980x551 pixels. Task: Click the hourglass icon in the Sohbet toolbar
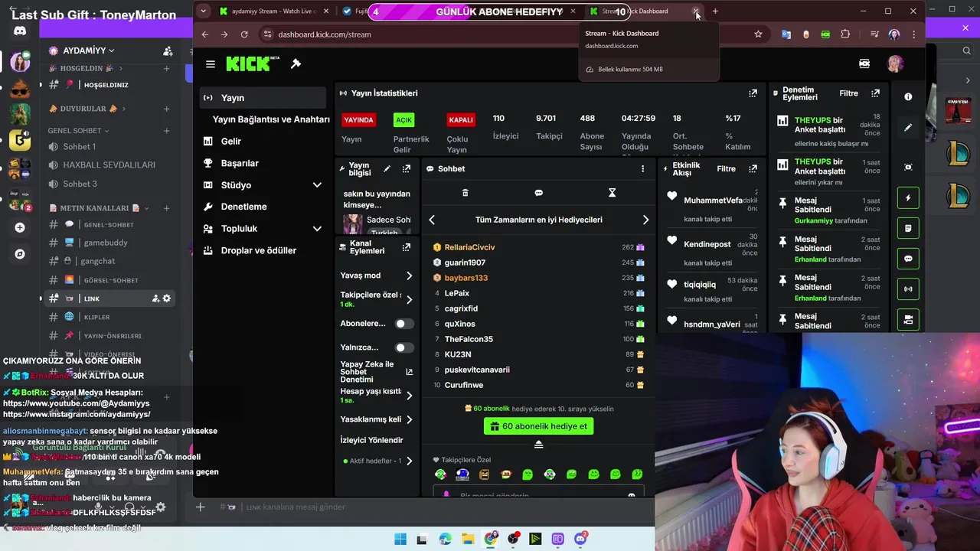pos(612,193)
